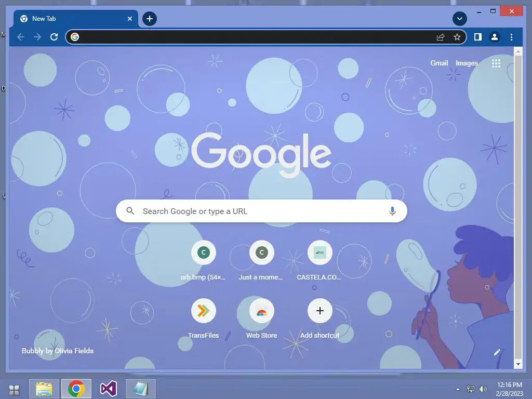Open the Chrome three-dot menu
The image size is (532, 399).
[x=511, y=37]
